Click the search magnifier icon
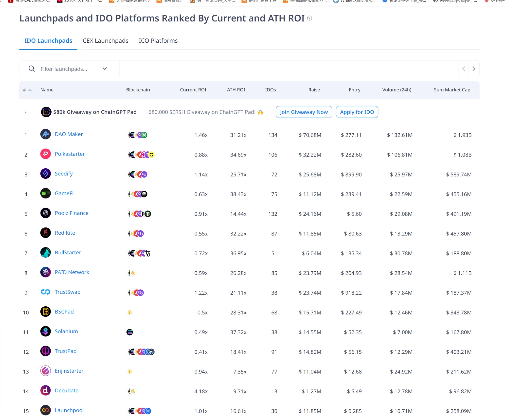This screenshot has height=420, width=505. (x=32, y=69)
